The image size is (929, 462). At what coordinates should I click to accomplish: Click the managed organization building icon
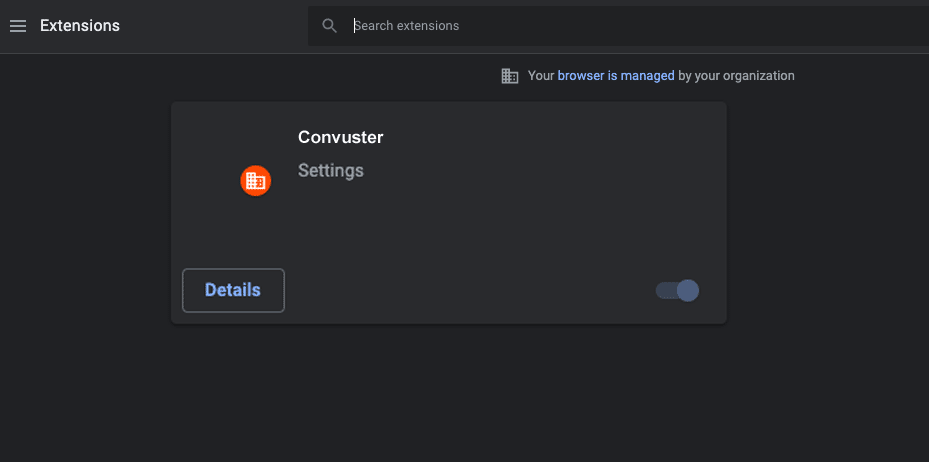point(510,76)
